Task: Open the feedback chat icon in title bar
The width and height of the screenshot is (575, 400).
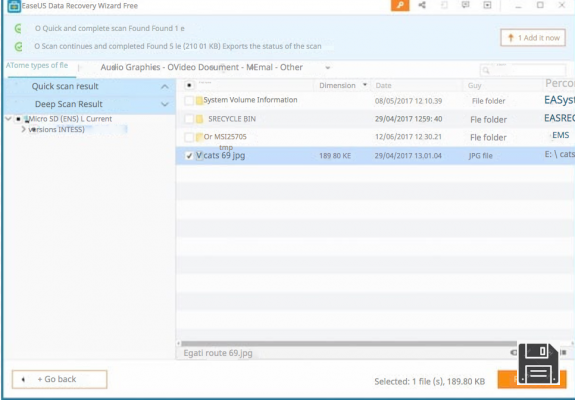Action: [x=465, y=5]
